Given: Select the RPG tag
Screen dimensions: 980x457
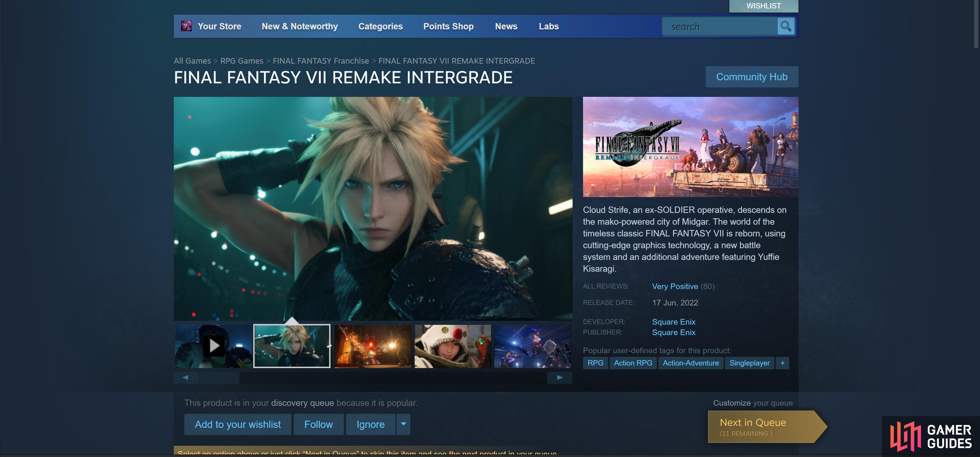Looking at the screenshot, I should point(595,363).
